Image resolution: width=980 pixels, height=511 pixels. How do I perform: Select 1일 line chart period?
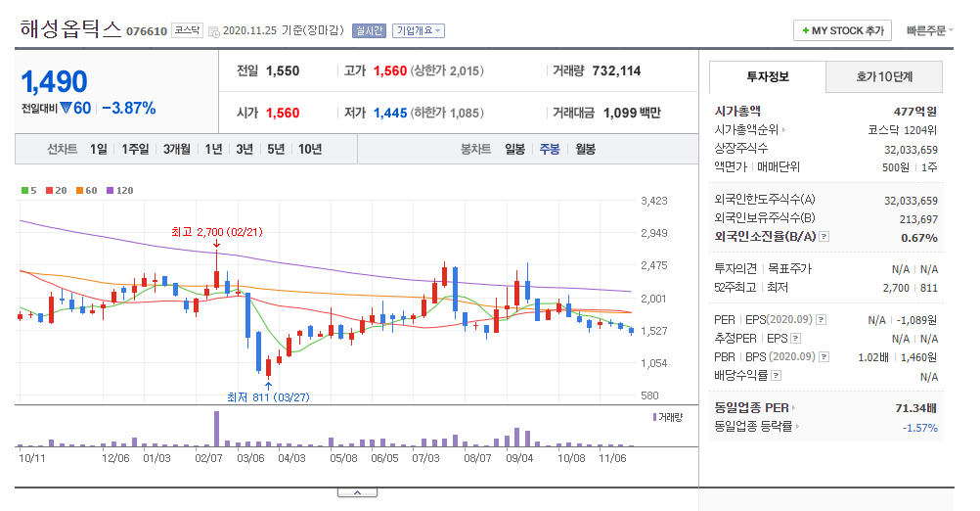[98, 150]
